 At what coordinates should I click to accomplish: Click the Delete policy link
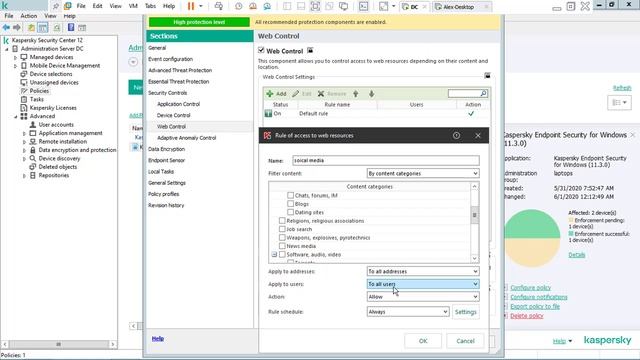[527, 316]
